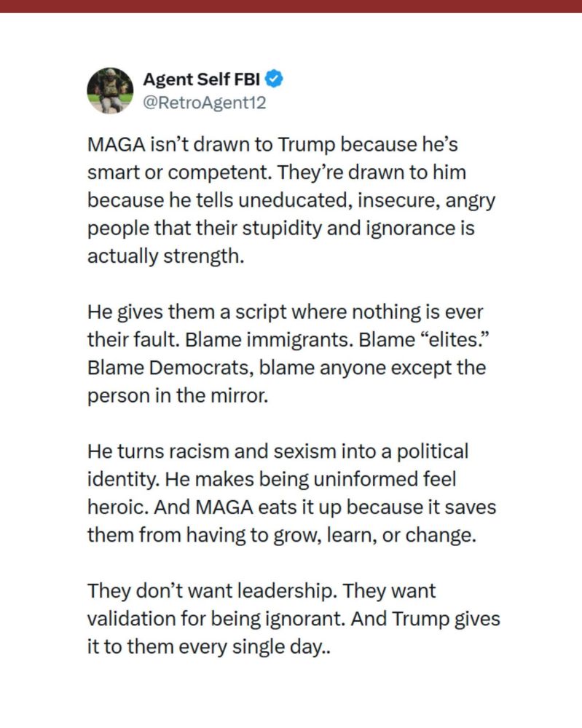Click the Agent Self FBI display name
582x728 pixels.
pos(202,79)
